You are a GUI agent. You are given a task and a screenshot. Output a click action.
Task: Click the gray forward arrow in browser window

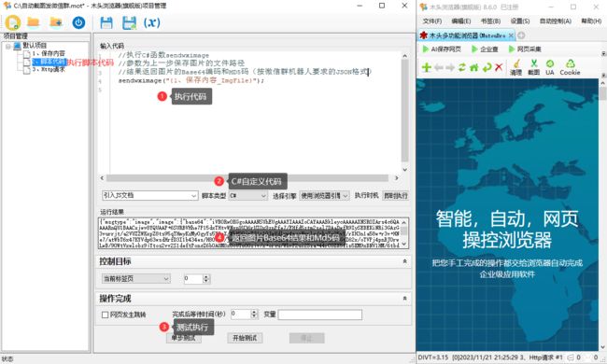(450, 67)
